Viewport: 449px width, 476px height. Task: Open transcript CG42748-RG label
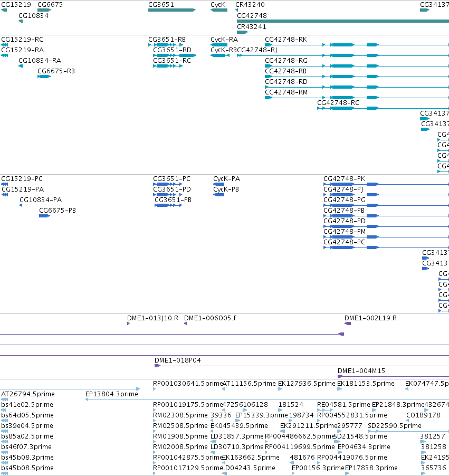[x=286, y=60]
